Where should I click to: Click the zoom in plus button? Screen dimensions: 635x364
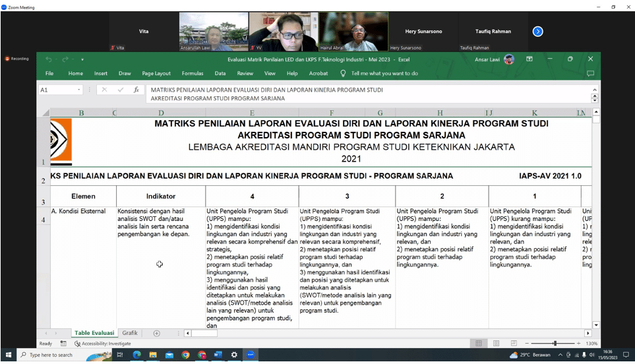(x=579, y=344)
